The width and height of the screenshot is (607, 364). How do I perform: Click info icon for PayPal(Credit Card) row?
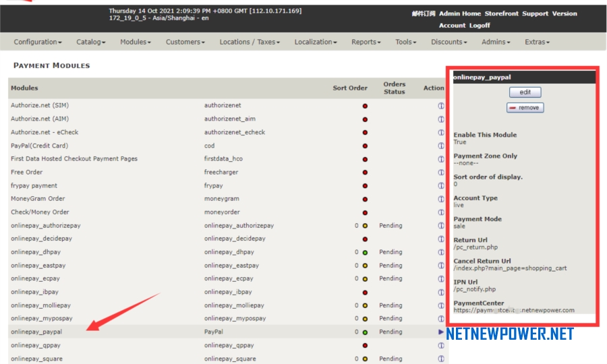(441, 146)
